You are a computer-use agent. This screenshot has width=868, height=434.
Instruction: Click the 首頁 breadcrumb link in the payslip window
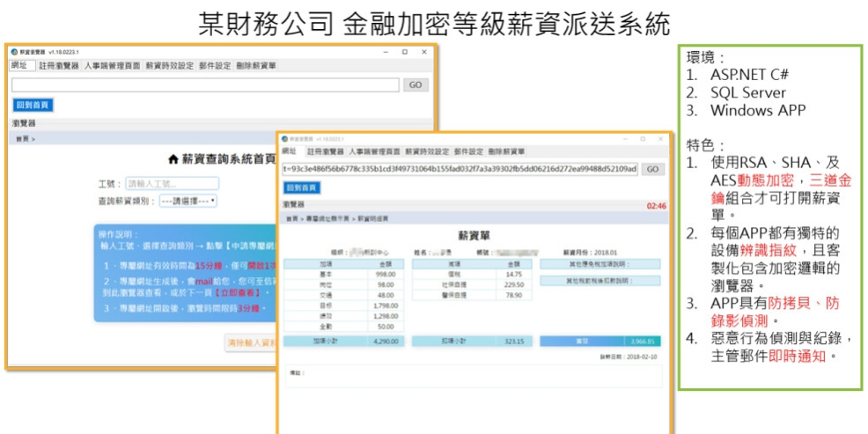click(x=291, y=217)
